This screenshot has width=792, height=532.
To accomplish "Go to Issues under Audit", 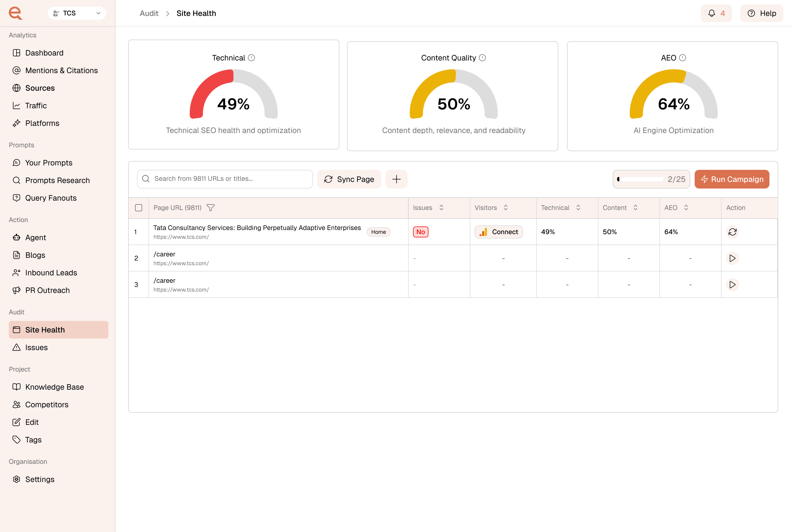I will (x=36, y=347).
